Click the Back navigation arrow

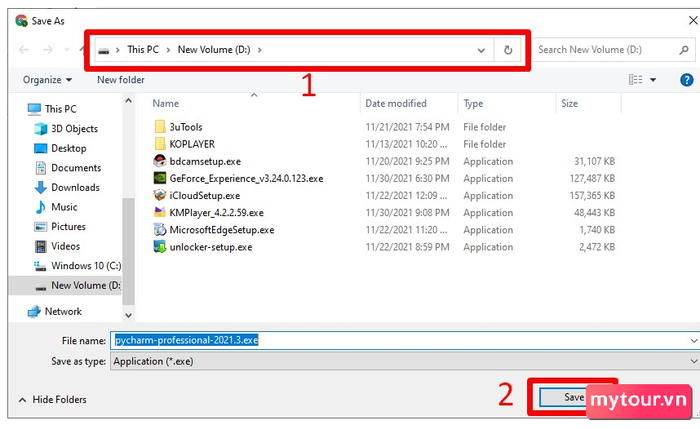coord(24,50)
